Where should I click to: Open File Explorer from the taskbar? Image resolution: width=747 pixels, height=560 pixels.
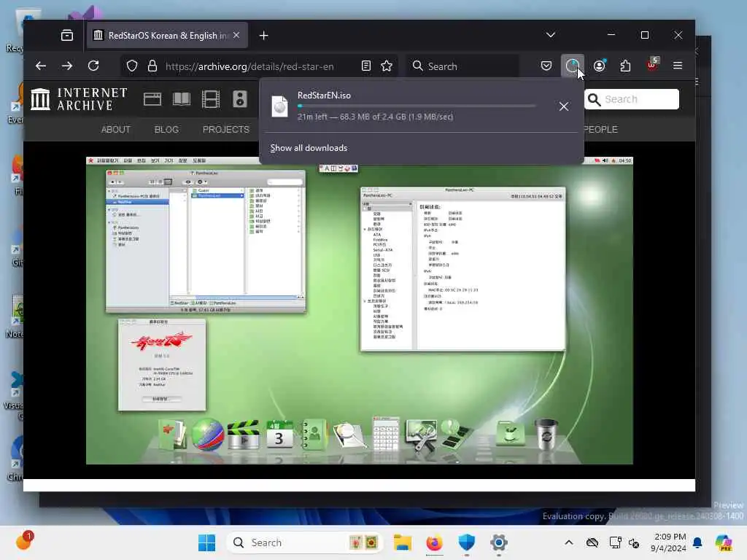tap(403, 542)
